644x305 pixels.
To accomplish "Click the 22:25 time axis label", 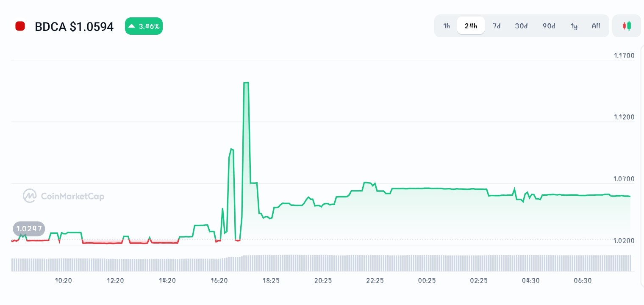I will (x=375, y=280).
